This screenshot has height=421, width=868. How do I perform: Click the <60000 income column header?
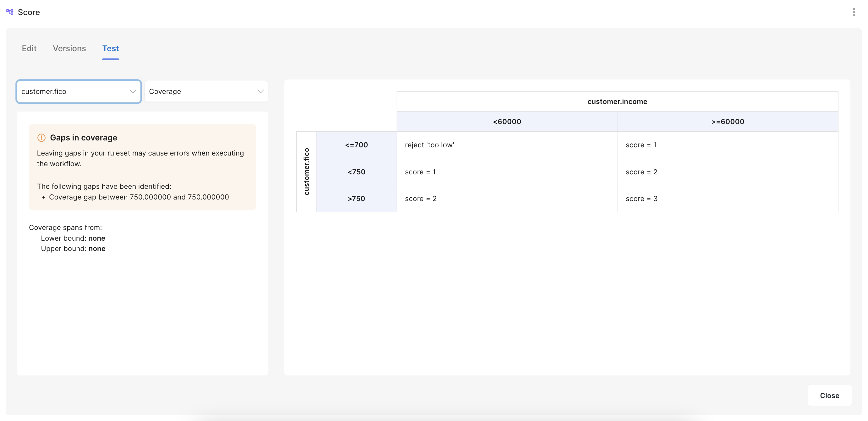pyautogui.click(x=507, y=122)
